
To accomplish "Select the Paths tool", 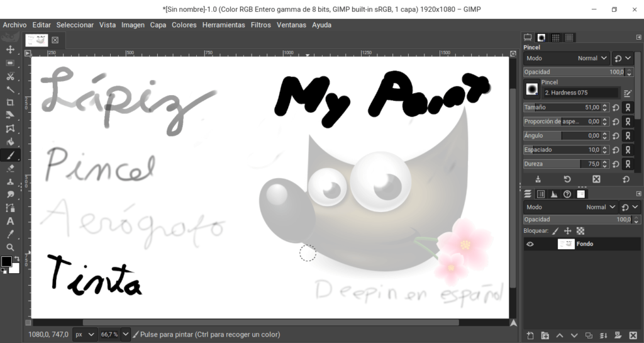I will tap(10, 208).
